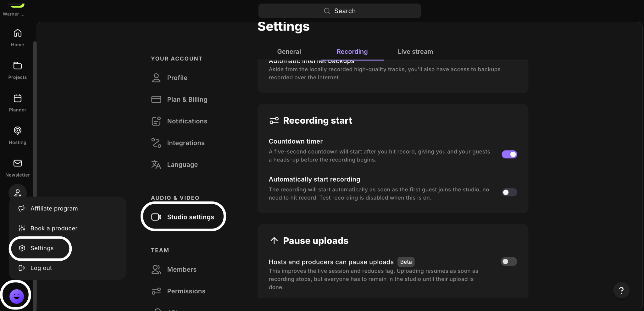Open the Planner calendar icon
The width and height of the screenshot is (644, 311).
tap(18, 98)
